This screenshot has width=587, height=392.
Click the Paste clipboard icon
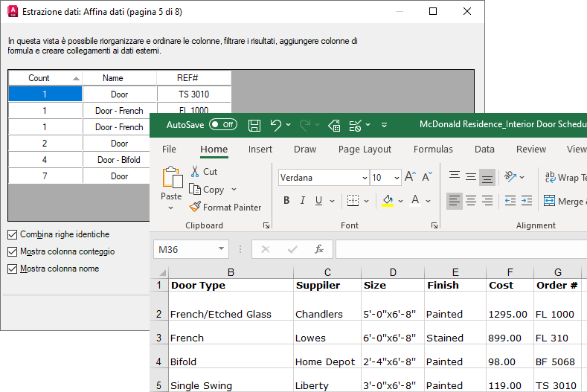coord(172,177)
